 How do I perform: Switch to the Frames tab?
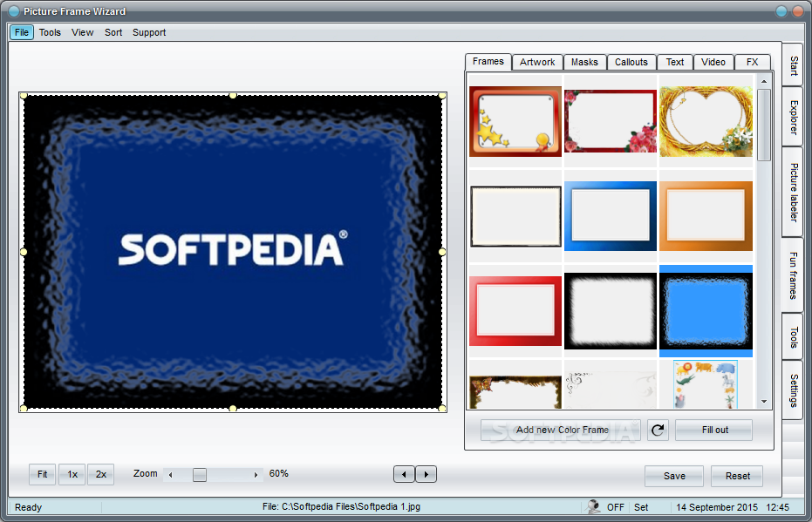coord(488,61)
